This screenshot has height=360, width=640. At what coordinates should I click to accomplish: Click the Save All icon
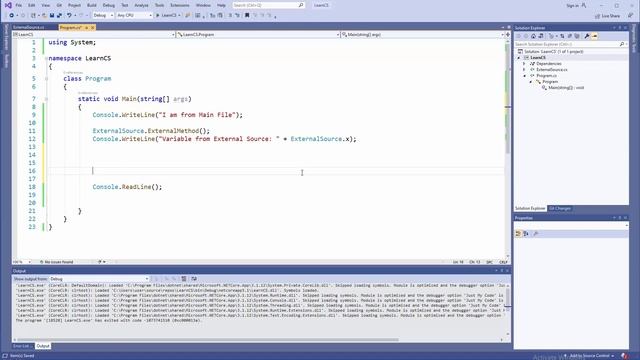59,15
